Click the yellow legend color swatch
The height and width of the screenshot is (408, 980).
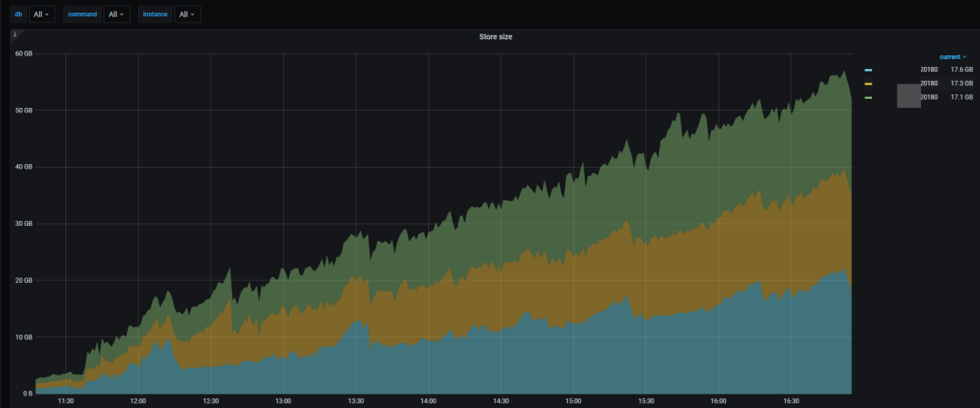tap(868, 83)
